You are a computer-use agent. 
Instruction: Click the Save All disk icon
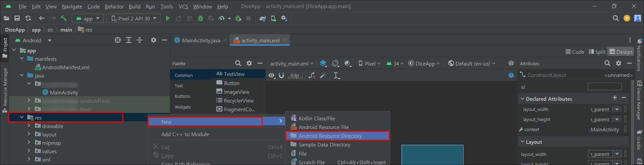click(17, 18)
